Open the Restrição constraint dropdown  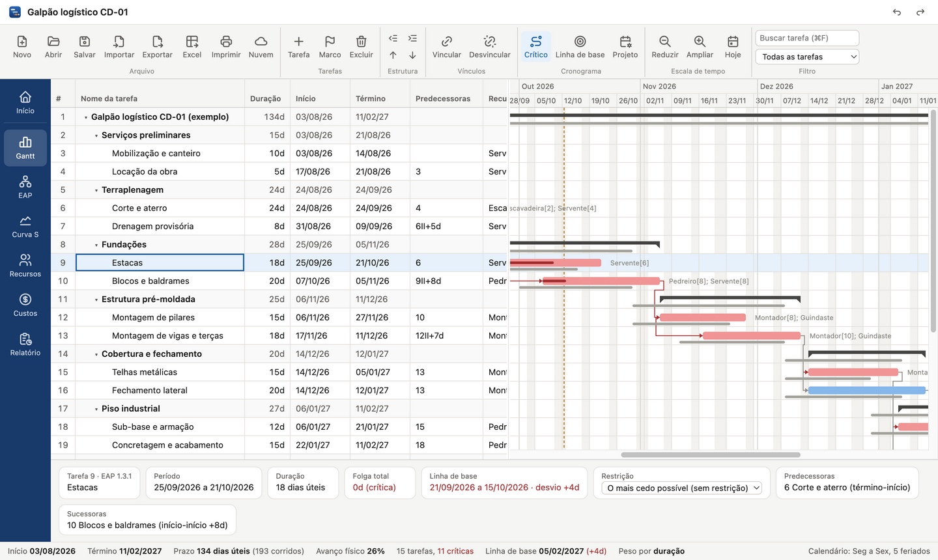pos(681,488)
